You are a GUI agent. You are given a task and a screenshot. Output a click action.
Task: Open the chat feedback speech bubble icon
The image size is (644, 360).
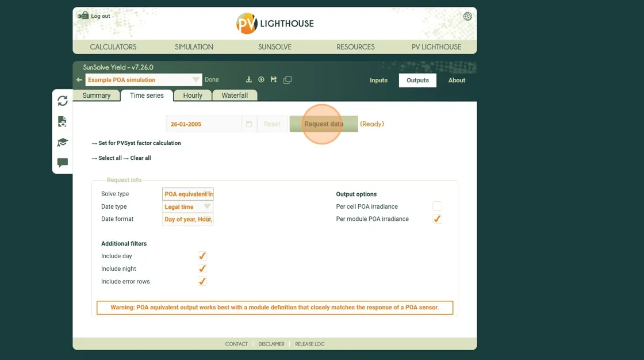pyautogui.click(x=63, y=163)
